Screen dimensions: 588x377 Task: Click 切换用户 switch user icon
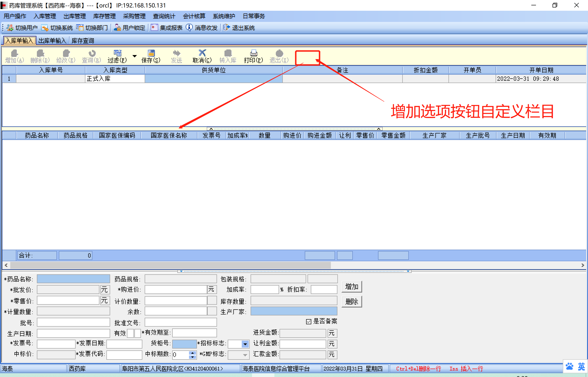click(x=10, y=28)
